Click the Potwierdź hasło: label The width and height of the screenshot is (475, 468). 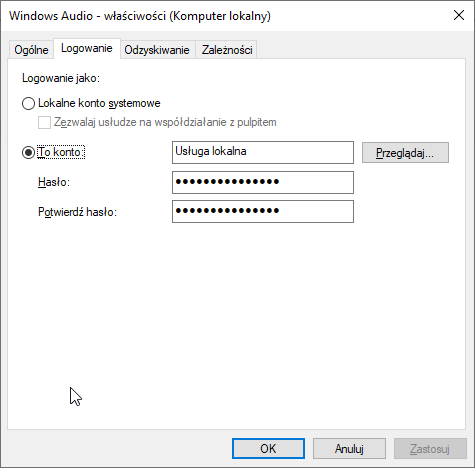tap(77, 212)
